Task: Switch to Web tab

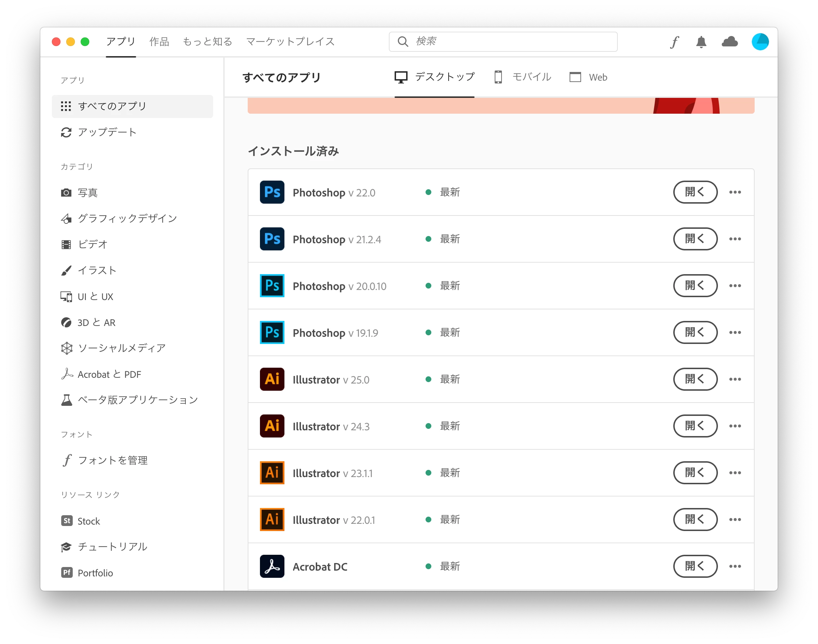Action: (589, 77)
